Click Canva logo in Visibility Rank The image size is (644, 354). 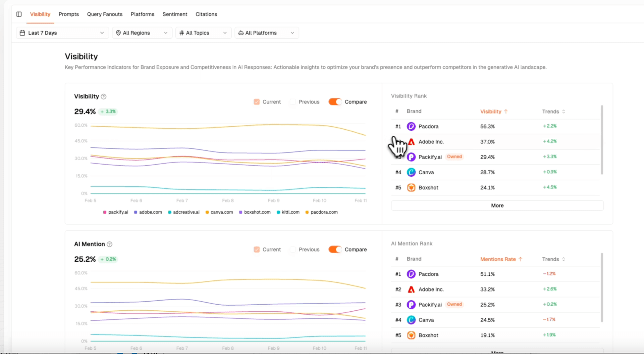point(411,172)
